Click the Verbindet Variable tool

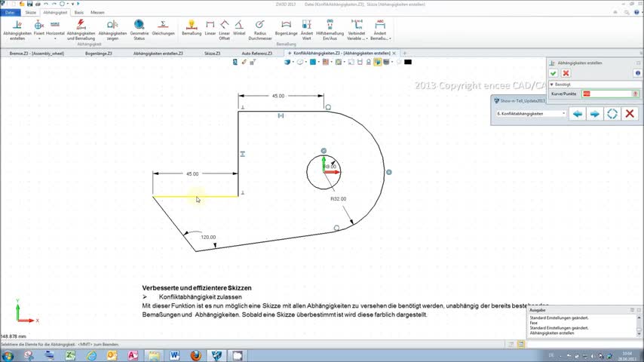[x=357, y=29]
